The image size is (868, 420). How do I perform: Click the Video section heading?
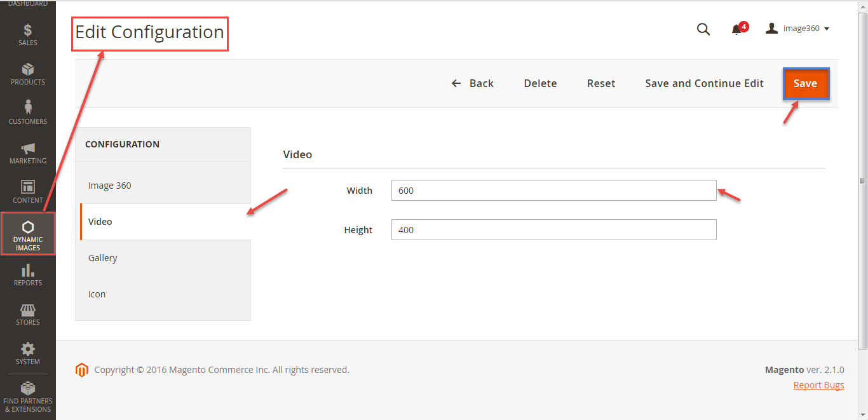point(297,154)
